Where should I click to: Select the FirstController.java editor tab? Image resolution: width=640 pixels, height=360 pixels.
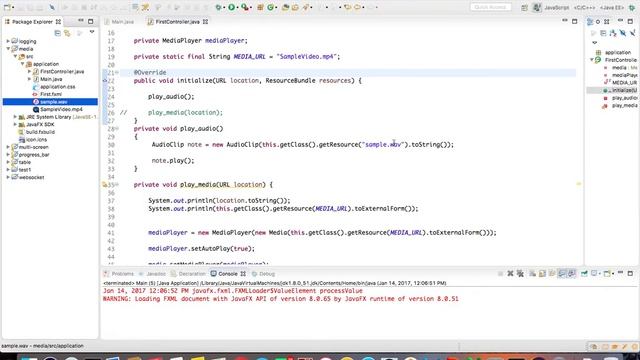[x=178, y=22]
